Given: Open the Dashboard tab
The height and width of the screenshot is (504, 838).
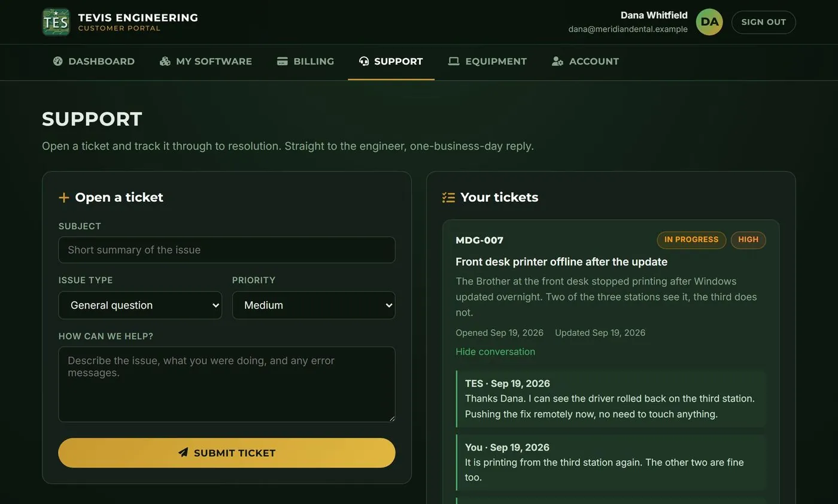Looking at the screenshot, I should 94,61.
